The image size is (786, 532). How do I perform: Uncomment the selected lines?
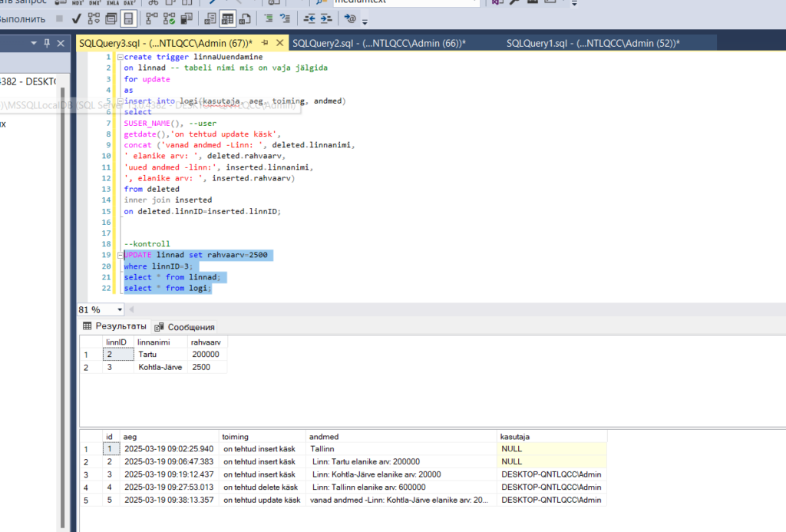coord(286,19)
